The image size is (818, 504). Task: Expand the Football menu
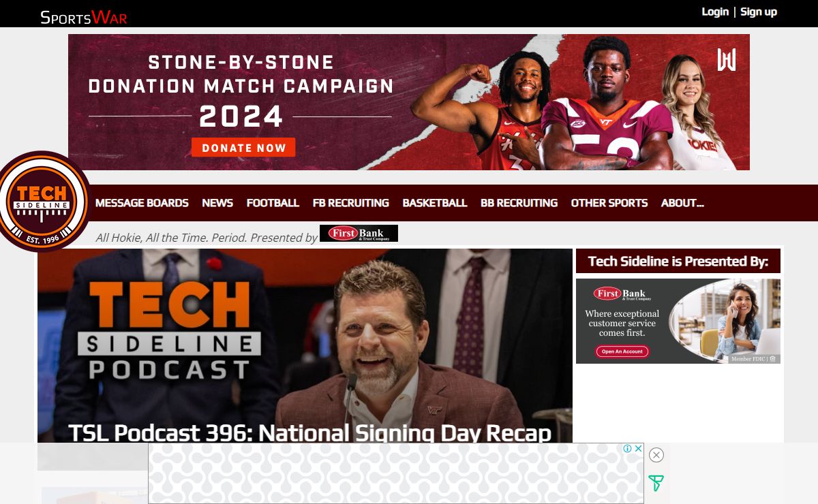click(273, 203)
